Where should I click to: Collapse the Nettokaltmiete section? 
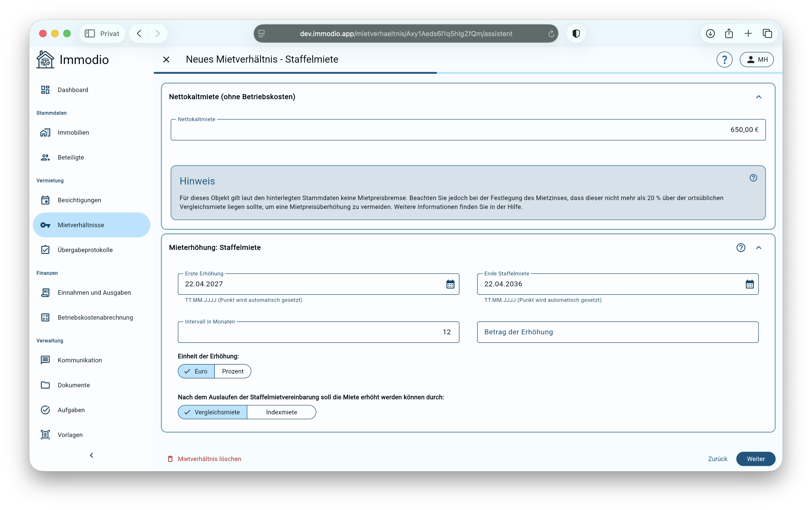click(x=759, y=97)
